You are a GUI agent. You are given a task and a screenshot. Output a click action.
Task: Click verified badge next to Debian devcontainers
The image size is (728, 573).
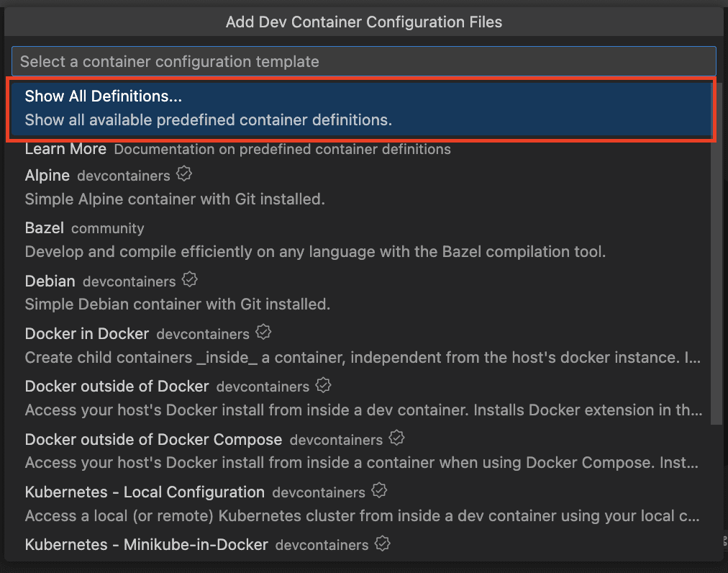189,280
